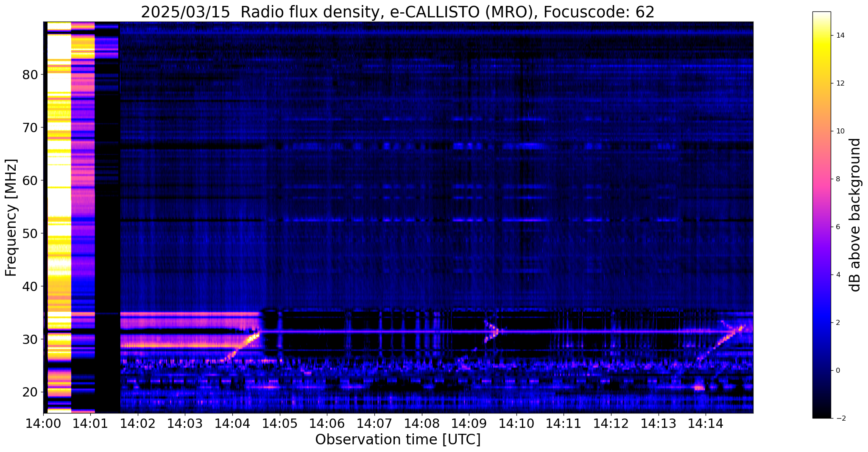Click the colorbar tick label 10
Screen dimensions: 868x452
click(840, 131)
